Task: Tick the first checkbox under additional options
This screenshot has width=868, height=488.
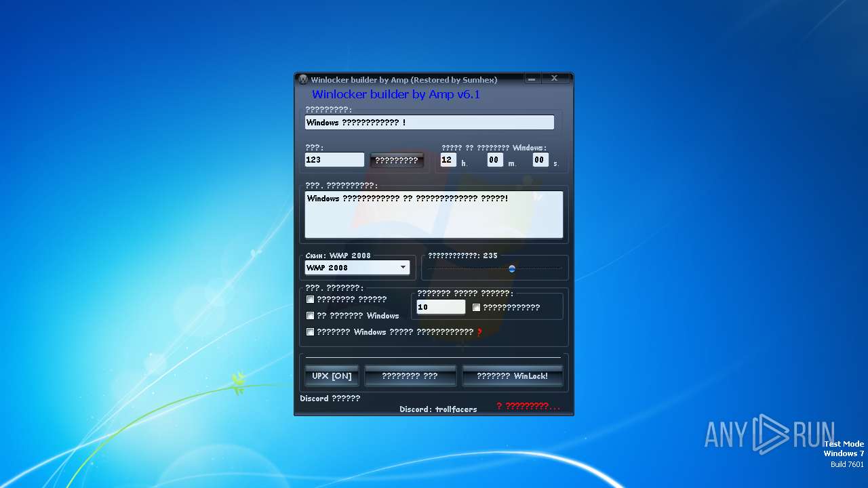Action: pyautogui.click(x=311, y=299)
